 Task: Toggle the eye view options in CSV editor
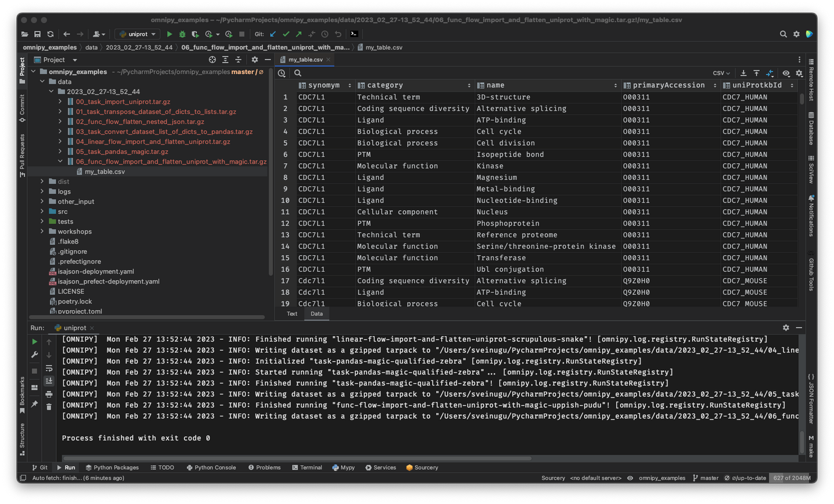(786, 73)
